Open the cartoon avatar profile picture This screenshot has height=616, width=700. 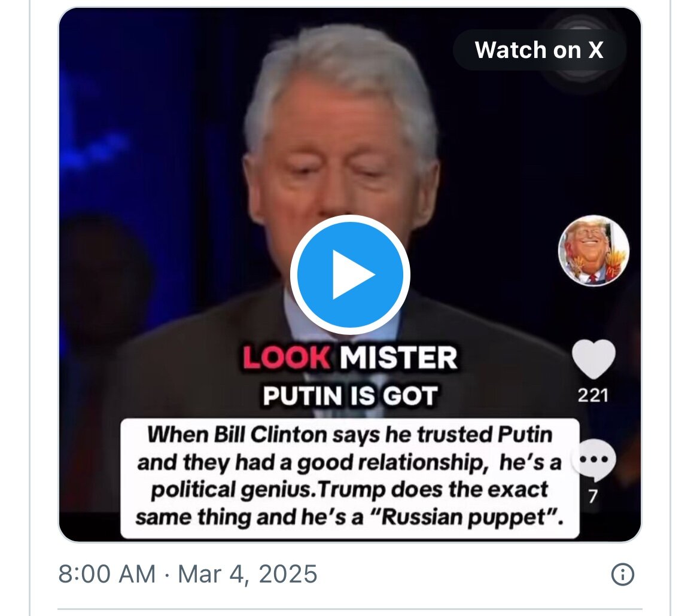(x=594, y=250)
